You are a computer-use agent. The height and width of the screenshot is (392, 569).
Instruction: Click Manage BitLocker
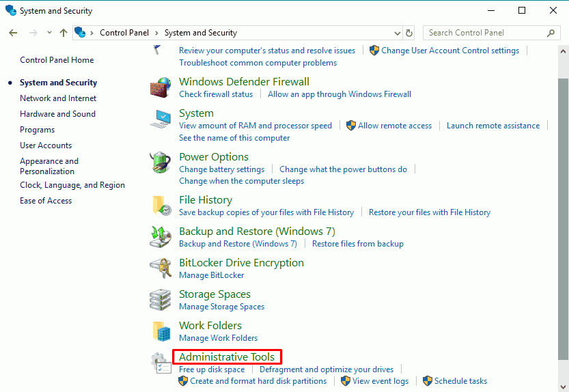pyautogui.click(x=211, y=275)
